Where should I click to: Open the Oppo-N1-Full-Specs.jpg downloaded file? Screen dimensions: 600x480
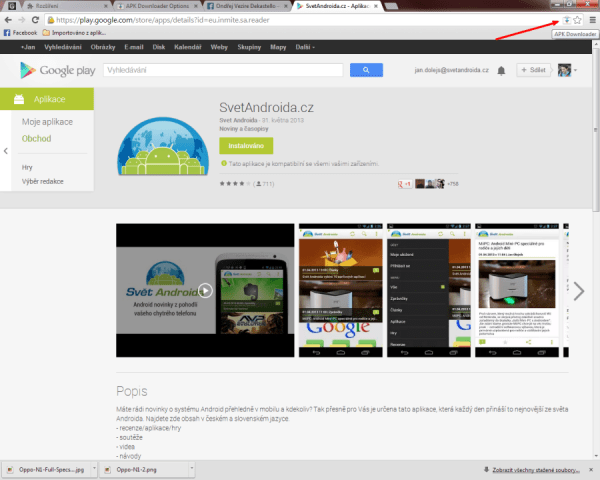48,469
